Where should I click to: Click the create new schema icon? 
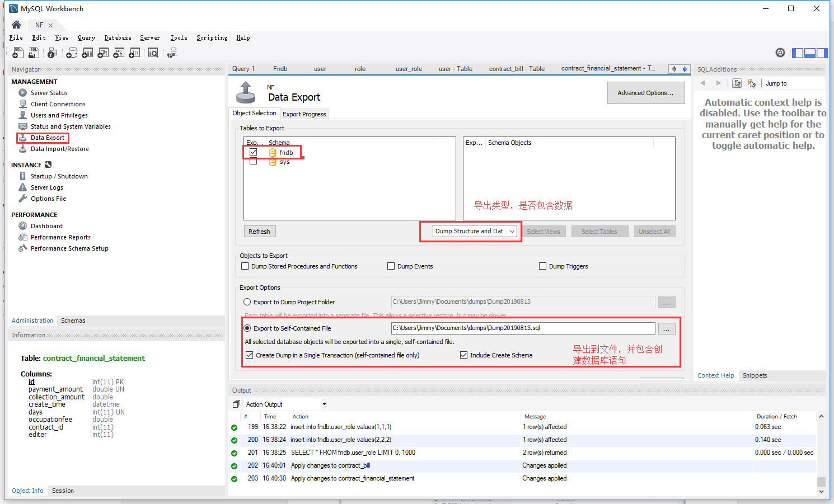[x=72, y=53]
